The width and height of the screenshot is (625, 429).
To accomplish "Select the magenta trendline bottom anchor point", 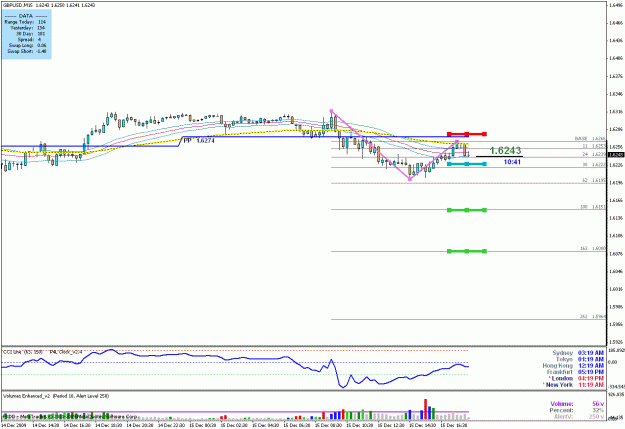I will [x=410, y=179].
